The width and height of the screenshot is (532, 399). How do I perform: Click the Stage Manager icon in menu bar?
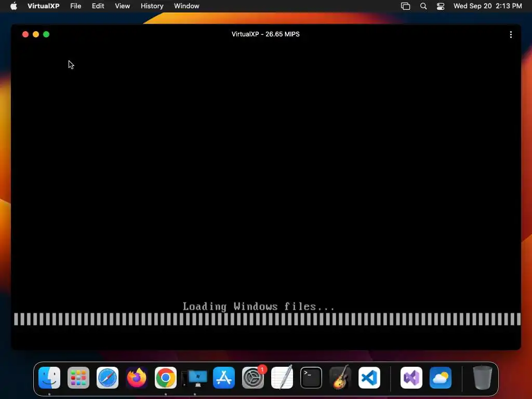[405, 6]
